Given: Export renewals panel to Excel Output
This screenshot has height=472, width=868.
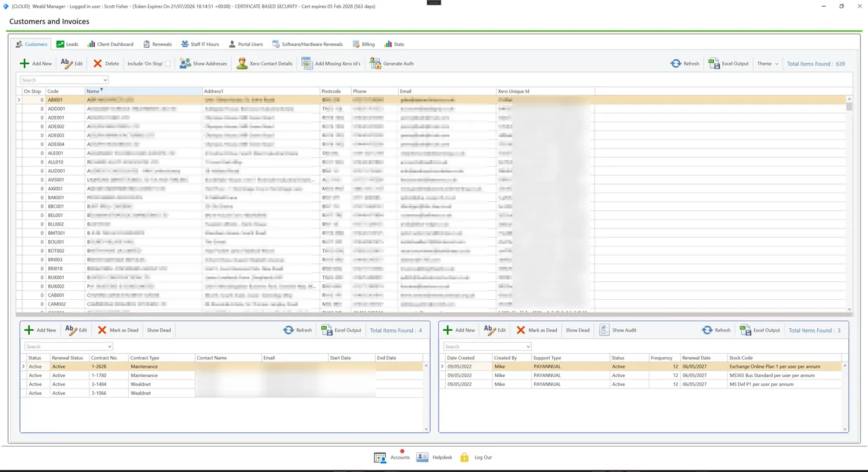Looking at the screenshot, I should click(x=760, y=330).
